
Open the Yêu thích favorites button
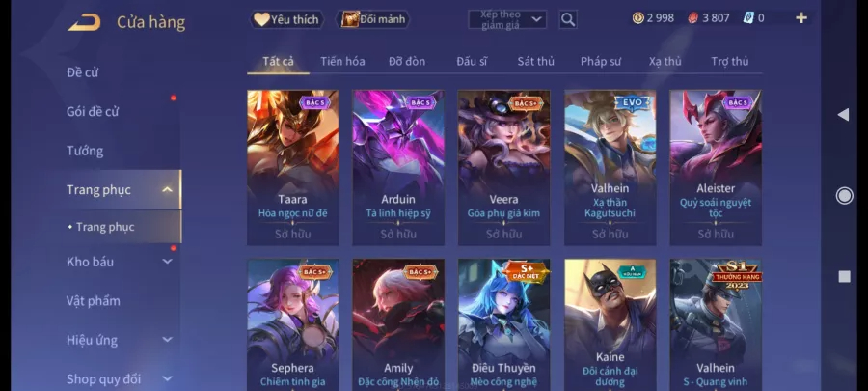pyautogui.click(x=286, y=20)
